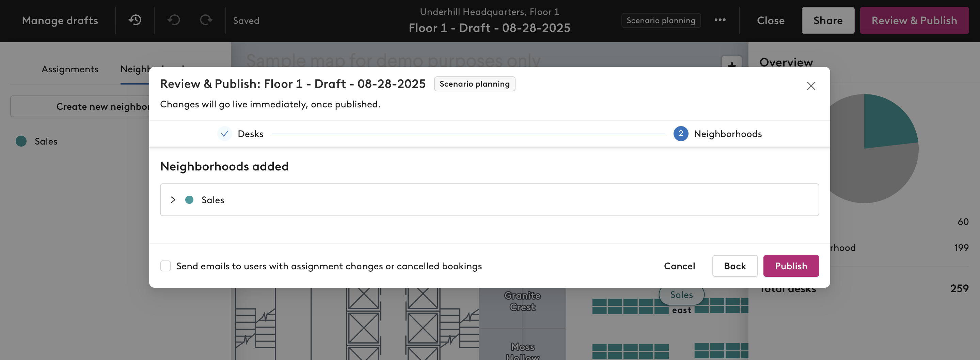The width and height of the screenshot is (980, 360).
Task: Go Back to the Desks step
Action: point(734,266)
